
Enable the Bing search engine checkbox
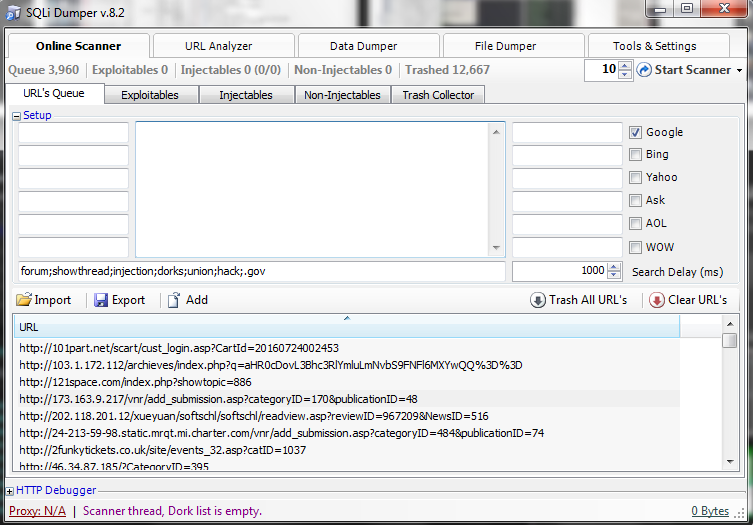(x=635, y=154)
